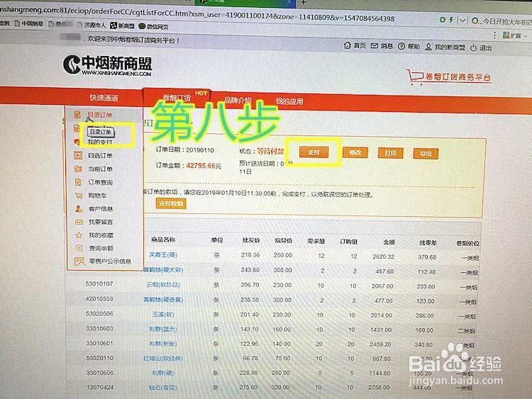Switch to the 品牌介绍 tab
532x399 pixels.
pos(238,100)
